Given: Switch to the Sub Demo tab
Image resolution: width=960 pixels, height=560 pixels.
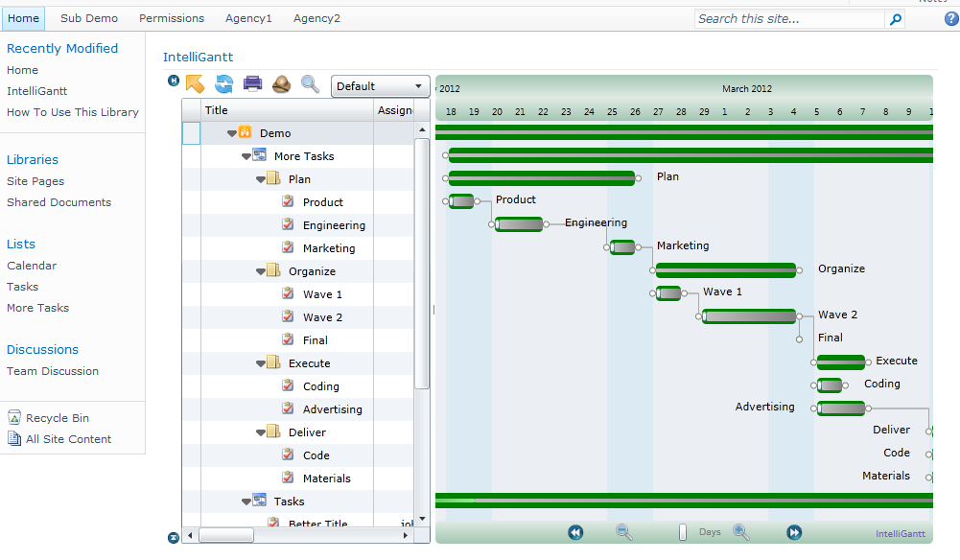Looking at the screenshot, I should coord(88,17).
